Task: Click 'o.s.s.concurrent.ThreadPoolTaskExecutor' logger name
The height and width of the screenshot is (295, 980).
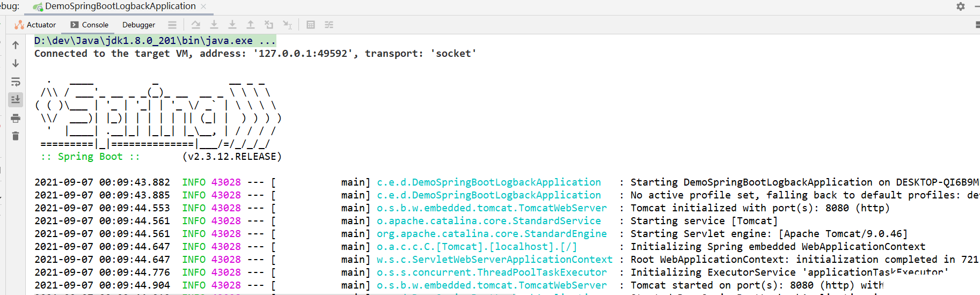Action: (x=492, y=272)
